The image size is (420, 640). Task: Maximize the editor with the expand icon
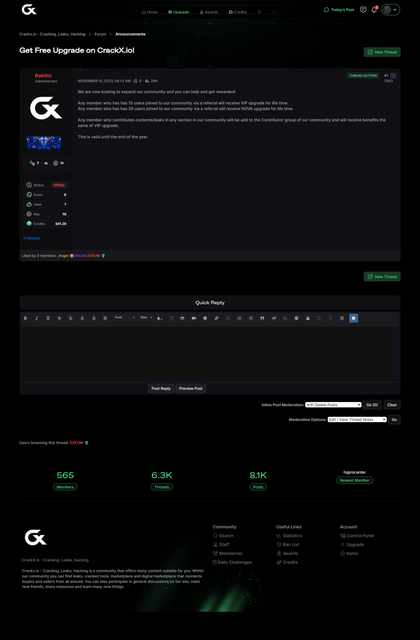(x=342, y=318)
